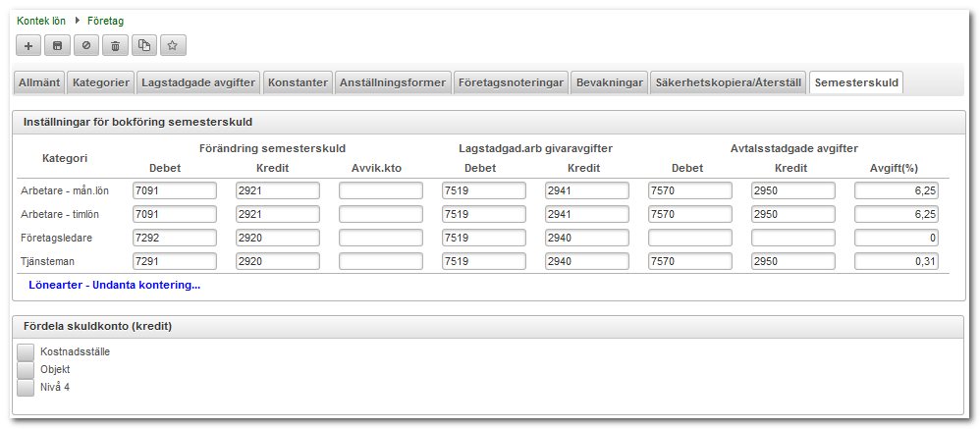This screenshot has width=980, height=429.
Task: Edit Lagstadgad Debet 7519 for Företagsledare
Action: (484, 238)
